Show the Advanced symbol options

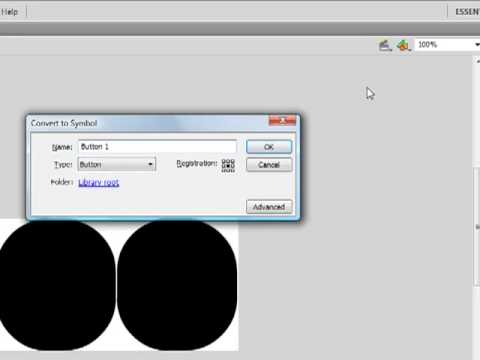(x=269, y=207)
